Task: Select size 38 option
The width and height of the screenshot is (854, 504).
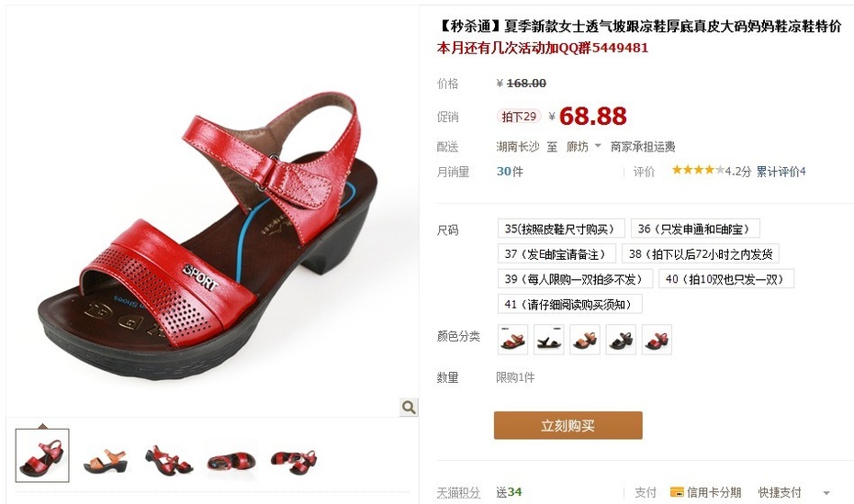Action: coord(701,253)
